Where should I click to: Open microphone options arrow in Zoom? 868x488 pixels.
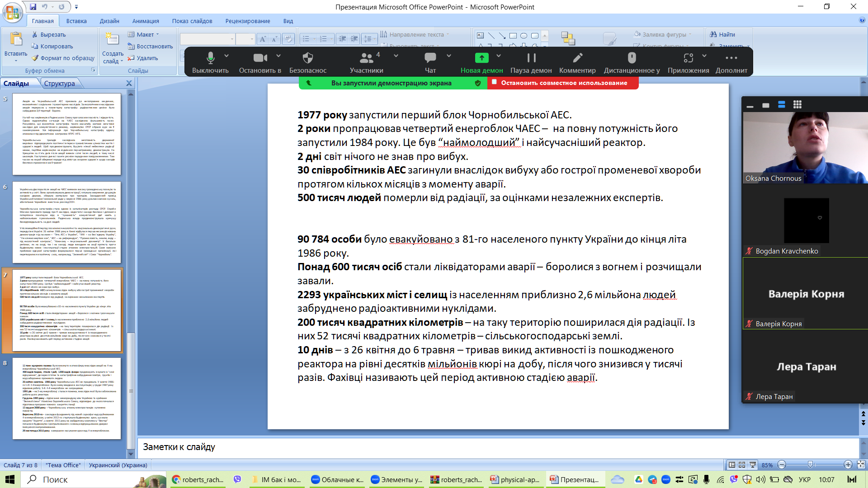(x=226, y=56)
